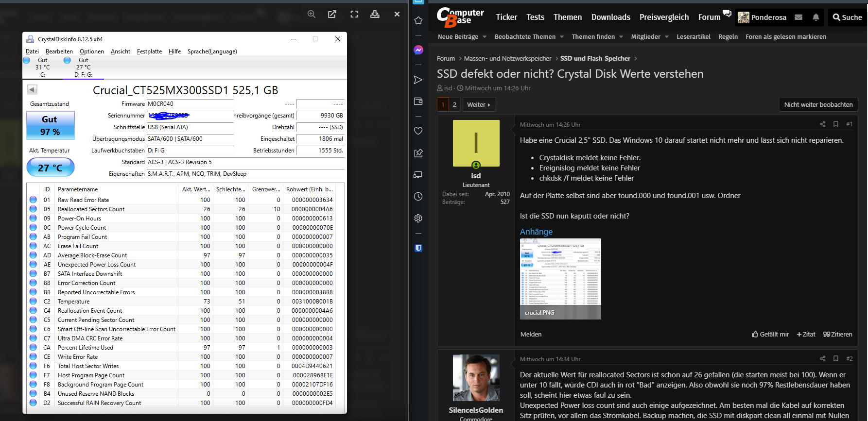Image resolution: width=868 pixels, height=421 pixels.
Task: Expand the Mitglieder dropdown arrow
Action: point(667,37)
